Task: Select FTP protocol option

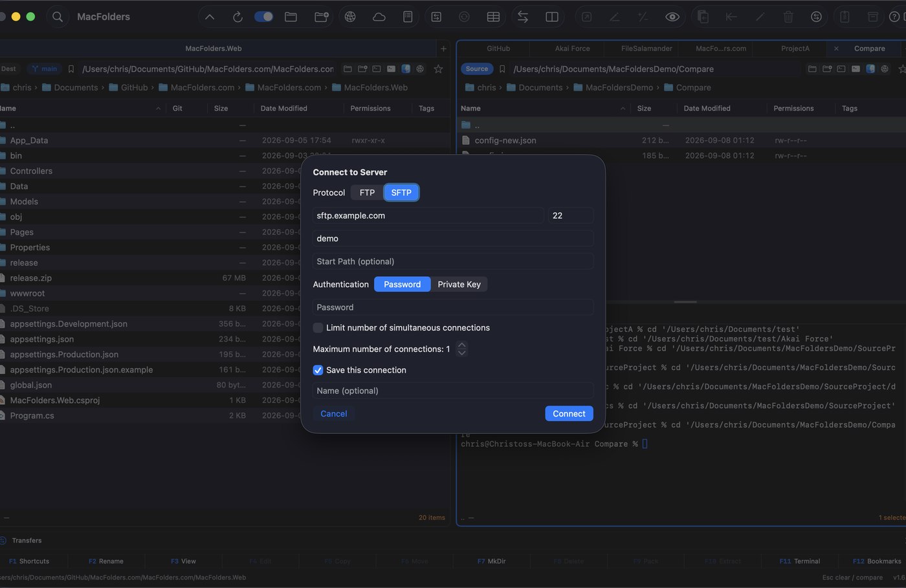Action: (367, 193)
